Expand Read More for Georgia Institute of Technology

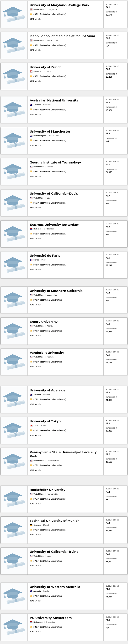34,176
